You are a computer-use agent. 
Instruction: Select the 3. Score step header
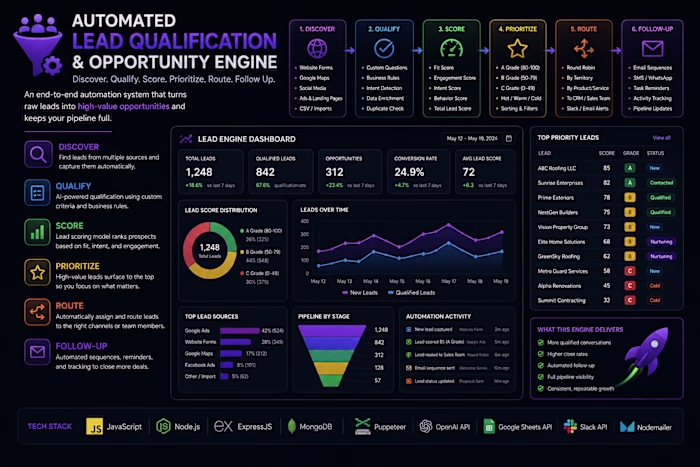(451, 29)
